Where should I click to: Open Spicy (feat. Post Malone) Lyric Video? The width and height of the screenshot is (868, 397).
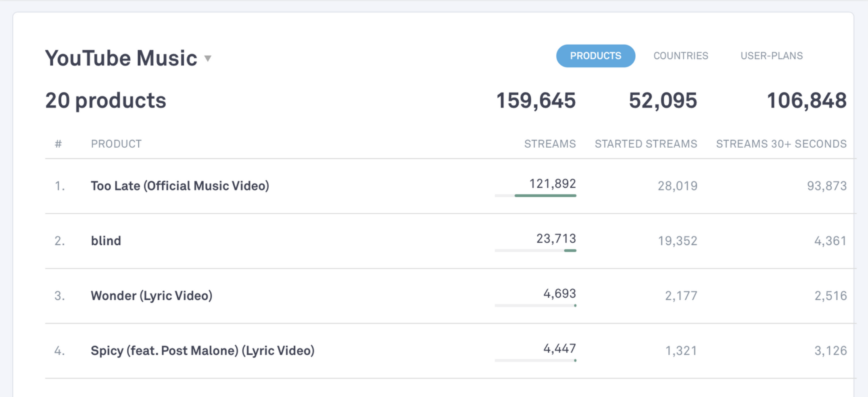pyautogui.click(x=202, y=351)
